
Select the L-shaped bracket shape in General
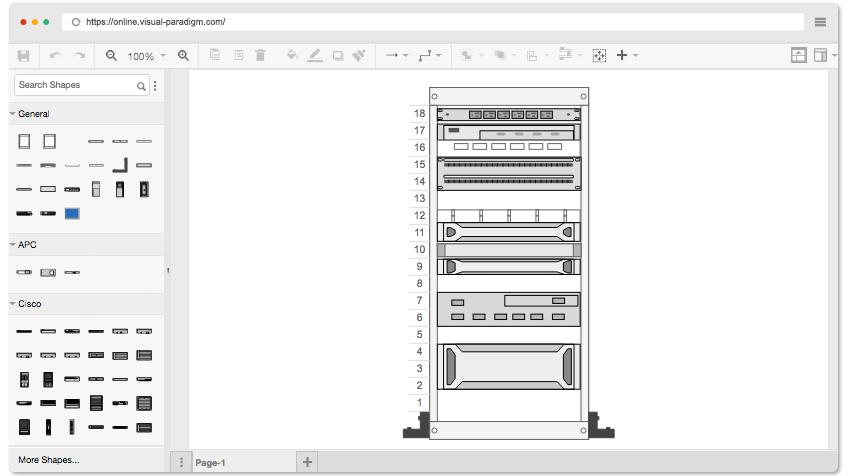[x=120, y=165]
